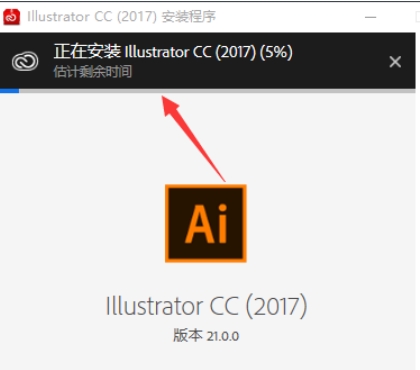Cancel installation with the X icon

[395, 62]
